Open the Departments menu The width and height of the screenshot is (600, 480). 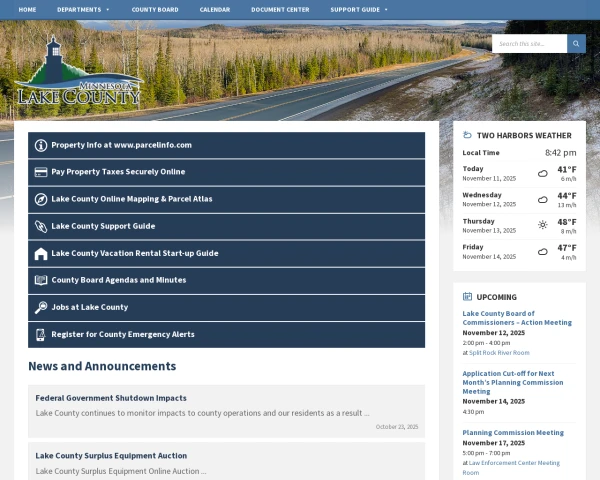pyautogui.click(x=79, y=10)
